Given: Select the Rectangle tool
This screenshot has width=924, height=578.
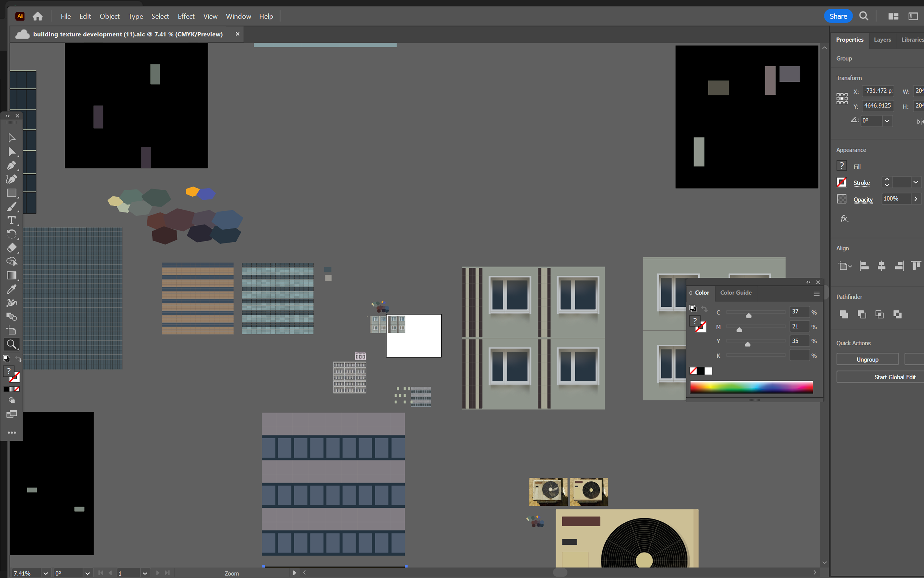Looking at the screenshot, I should 12,193.
